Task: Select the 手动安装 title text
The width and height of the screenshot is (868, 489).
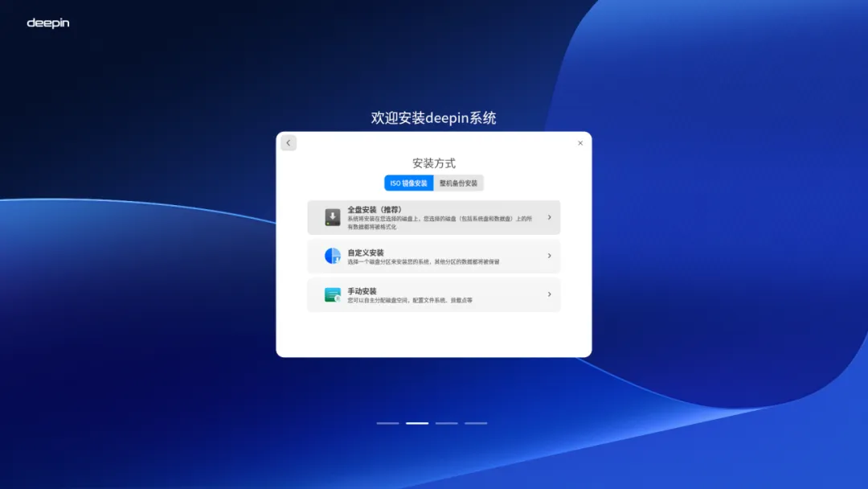Action: pos(362,290)
